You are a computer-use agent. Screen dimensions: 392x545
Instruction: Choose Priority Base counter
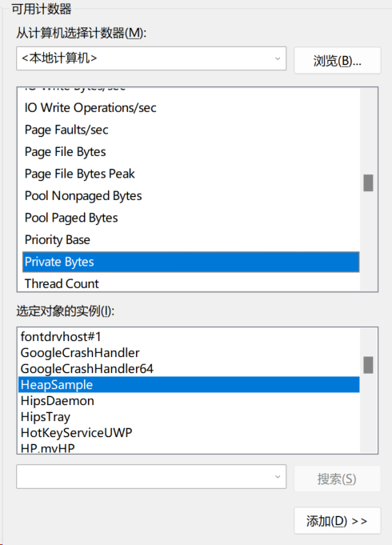click(191, 240)
